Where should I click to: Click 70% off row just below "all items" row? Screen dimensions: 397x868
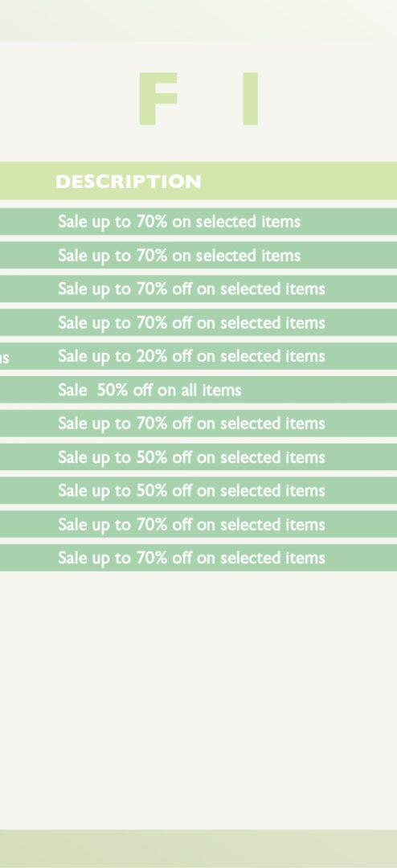198,424
